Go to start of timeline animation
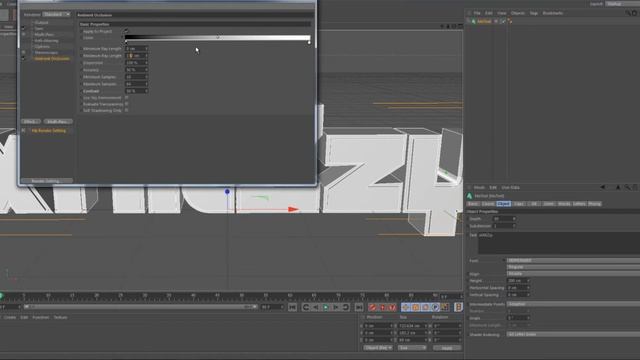 292,307
